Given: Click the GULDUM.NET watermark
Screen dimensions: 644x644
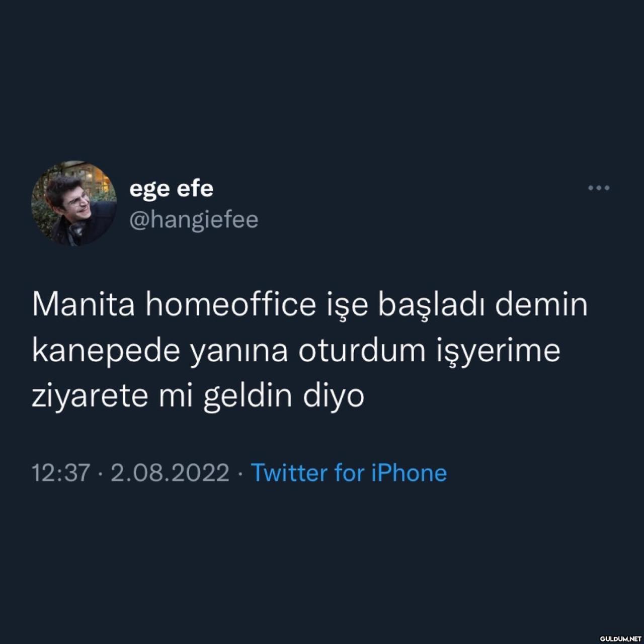Looking at the screenshot, I should pyautogui.click(x=620, y=638).
